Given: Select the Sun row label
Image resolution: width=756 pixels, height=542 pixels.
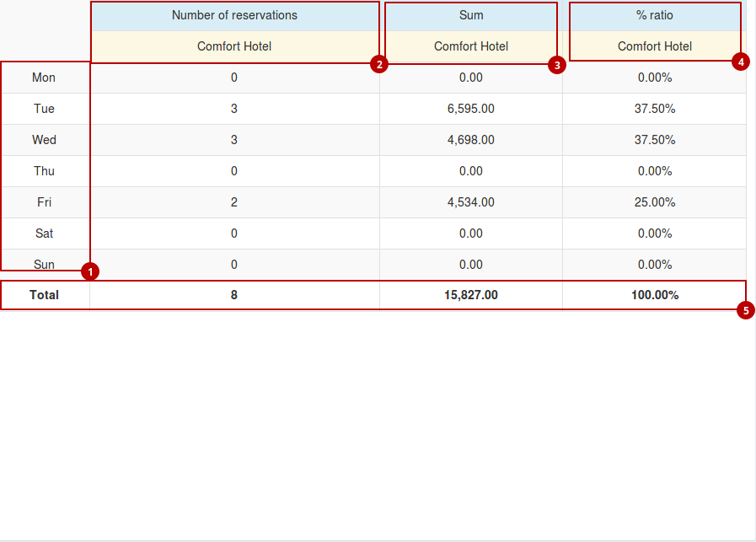Looking at the screenshot, I should point(44,265).
